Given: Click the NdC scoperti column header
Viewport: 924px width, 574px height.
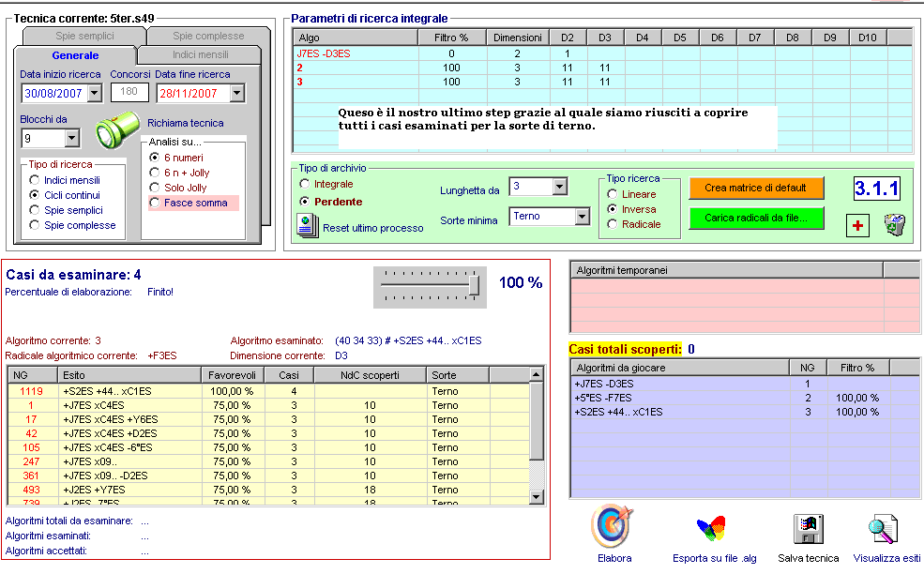Looking at the screenshot, I should pos(371,375).
